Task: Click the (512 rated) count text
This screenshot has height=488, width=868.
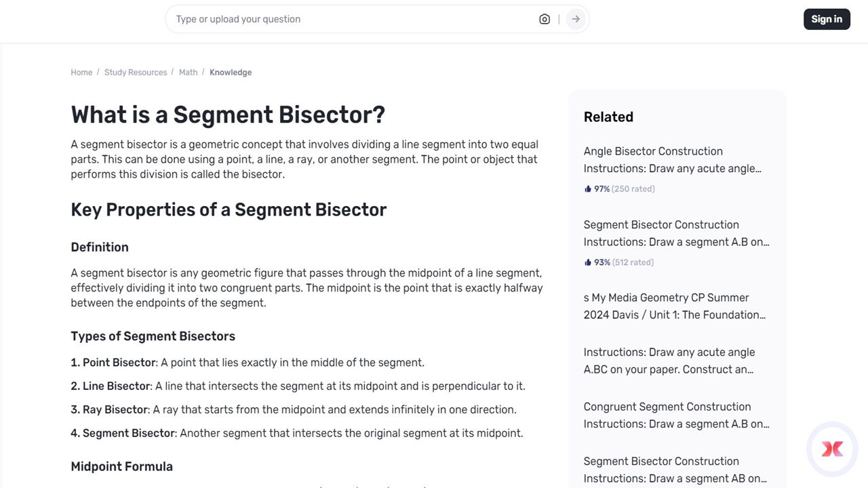Action: tap(633, 262)
